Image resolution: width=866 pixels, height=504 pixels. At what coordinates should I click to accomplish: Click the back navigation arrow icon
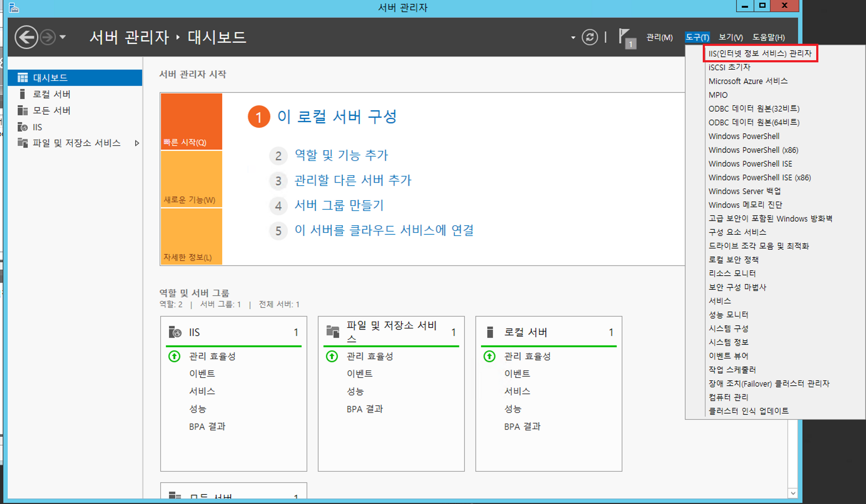[26, 37]
